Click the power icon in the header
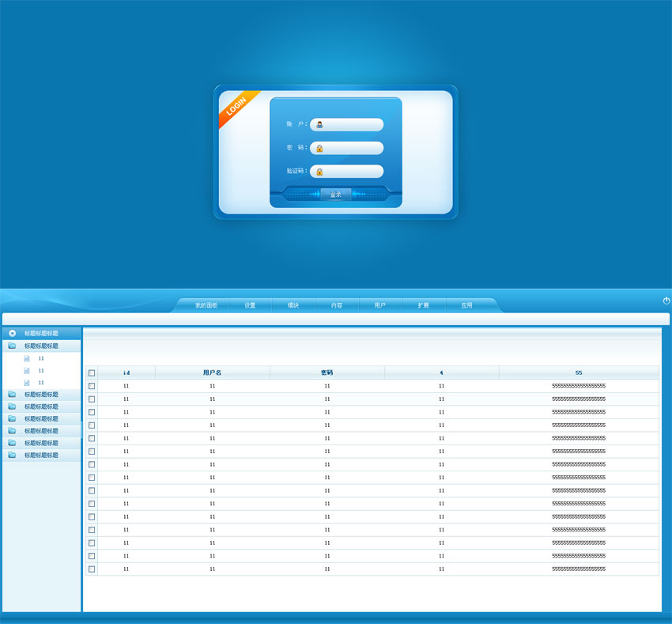 pyautogui.click(x=666, y=301)
